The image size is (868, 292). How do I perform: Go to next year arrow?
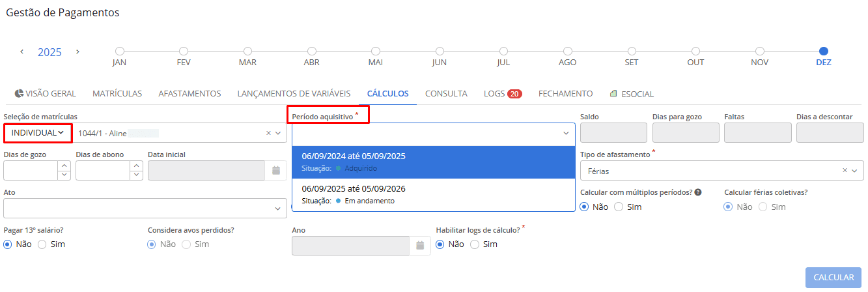[77, 51]
